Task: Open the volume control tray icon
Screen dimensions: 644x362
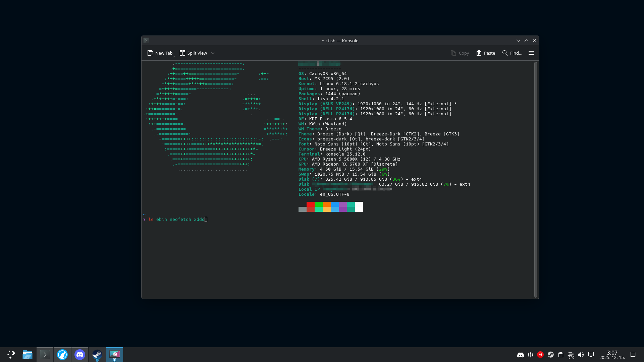Action: 581,355
